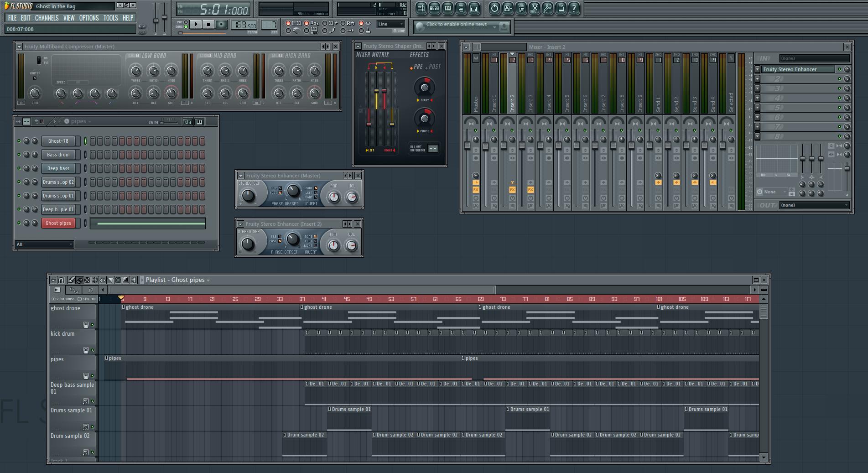Open graph editor in step sequencer
868x473 pixels.
tap(187, 122)
